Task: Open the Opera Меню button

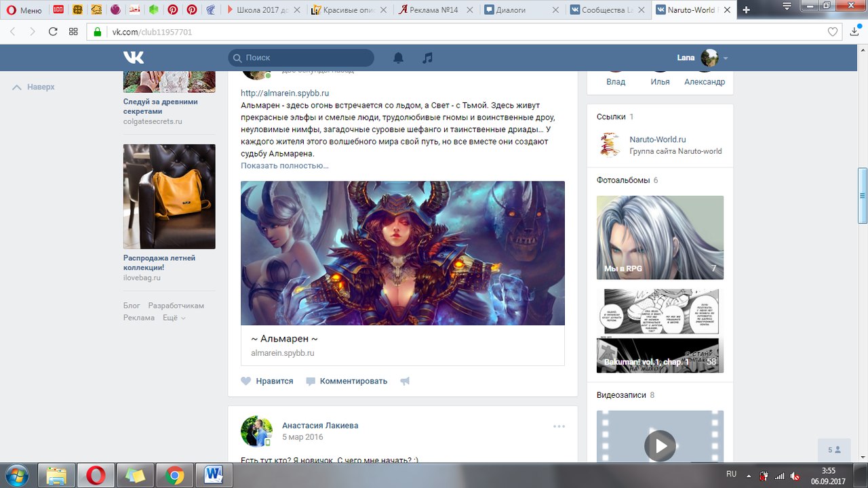Action: [24, 9]
